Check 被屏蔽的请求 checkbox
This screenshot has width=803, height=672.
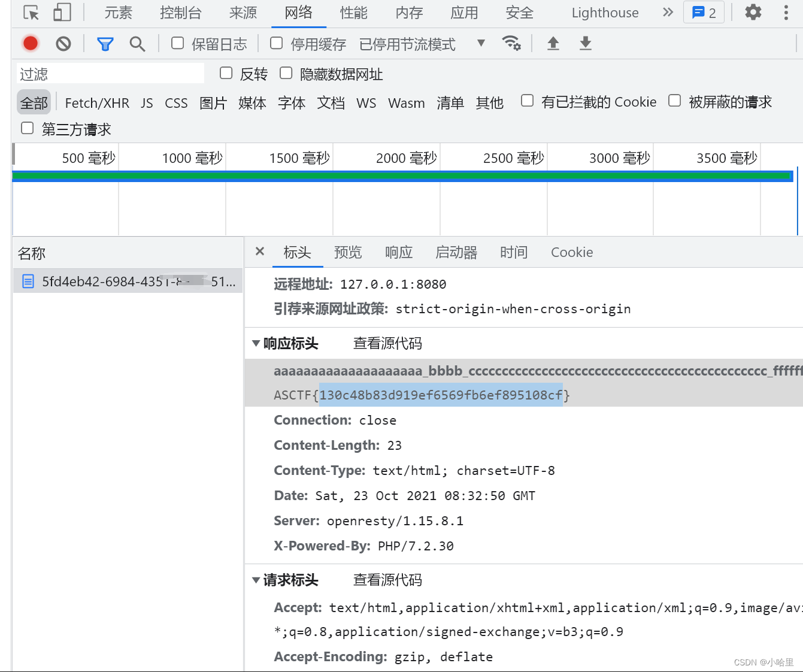coord(674,101)
